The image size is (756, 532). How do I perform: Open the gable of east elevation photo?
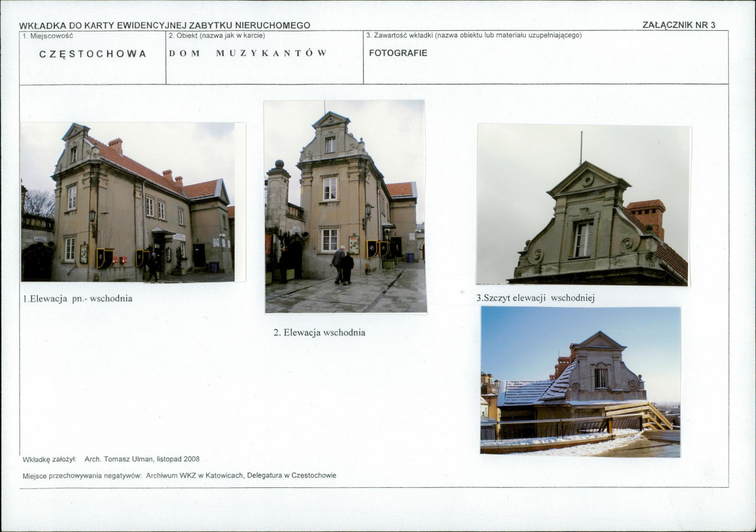(x=583, y=208)
